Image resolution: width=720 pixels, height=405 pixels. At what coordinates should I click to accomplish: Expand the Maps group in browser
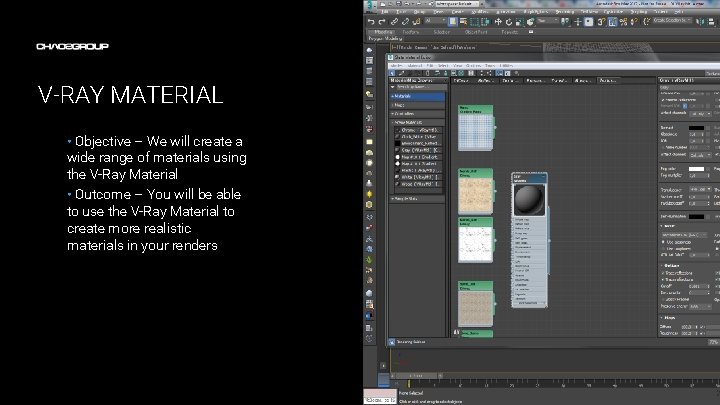tap(418, 105)
